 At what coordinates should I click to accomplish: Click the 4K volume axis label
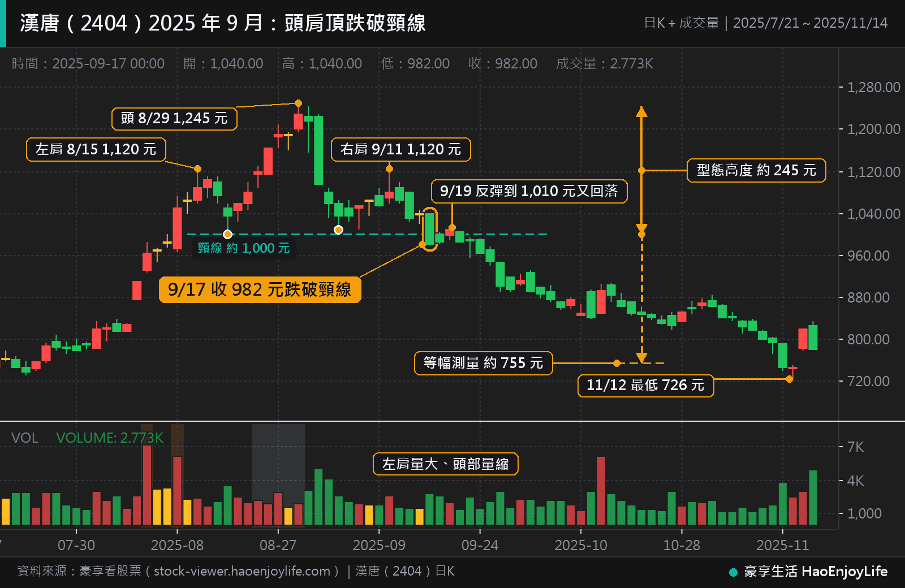pyautogui.click(x=855, y=481)
